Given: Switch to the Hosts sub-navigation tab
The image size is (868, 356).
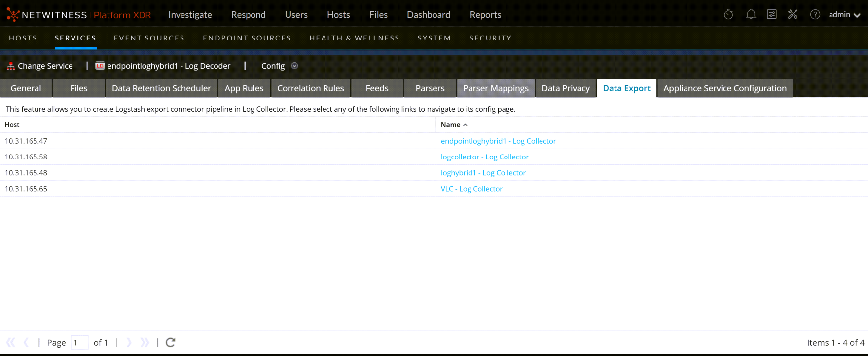Looking at the screenshot, I should pos(23,38).
